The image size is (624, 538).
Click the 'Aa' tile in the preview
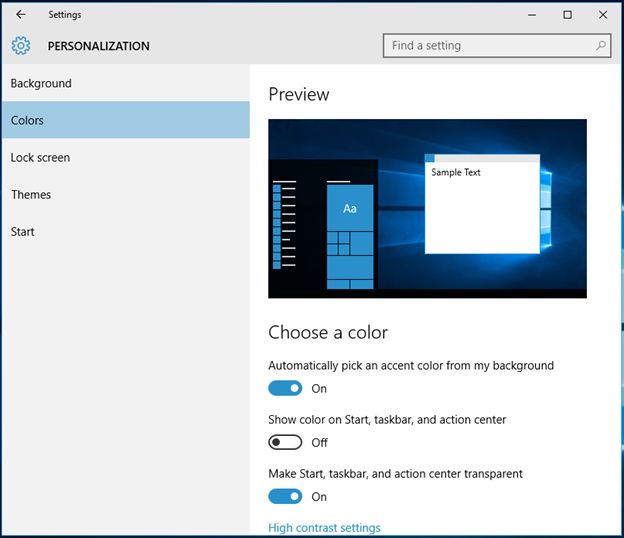click(350, 208)
